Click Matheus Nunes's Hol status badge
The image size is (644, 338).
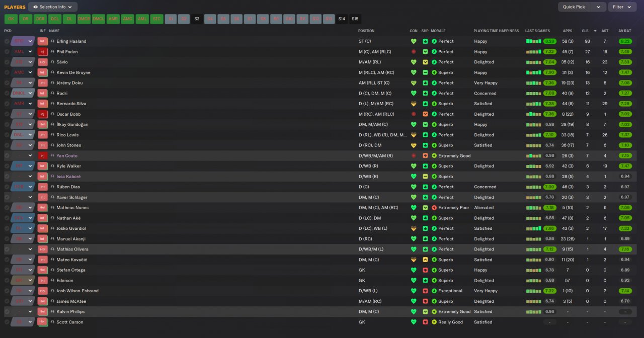pos(43,208)
